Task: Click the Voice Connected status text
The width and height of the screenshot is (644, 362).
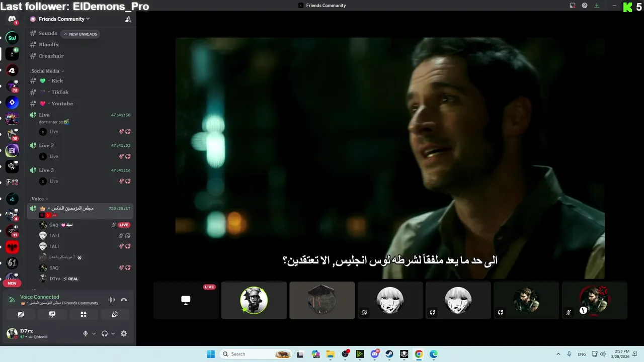Action: [x=40, y=297]
